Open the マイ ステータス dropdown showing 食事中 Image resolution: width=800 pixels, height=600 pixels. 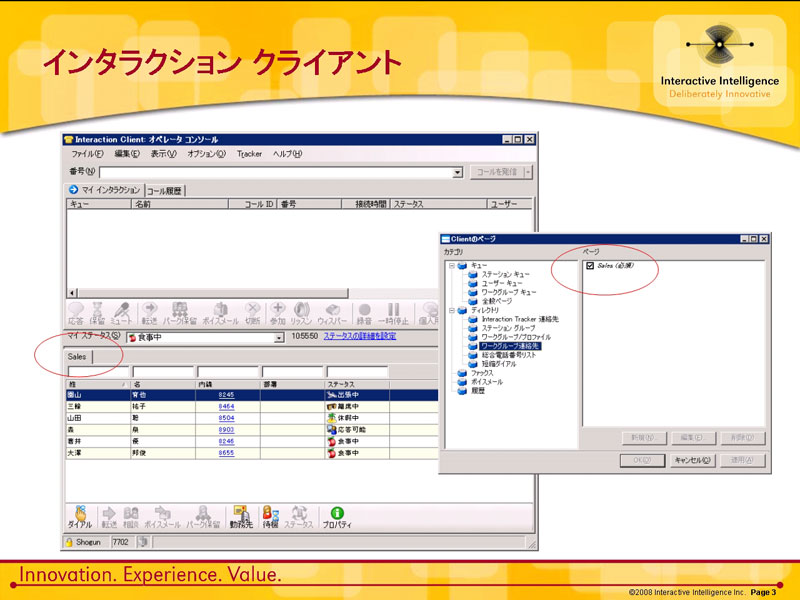pos(279,338)
